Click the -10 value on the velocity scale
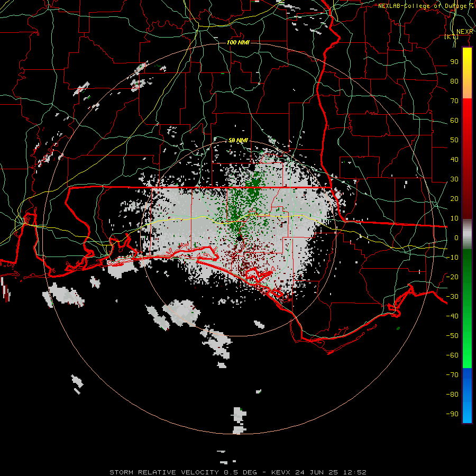Viewport: 476px width, 476px height. click(452, 258)
